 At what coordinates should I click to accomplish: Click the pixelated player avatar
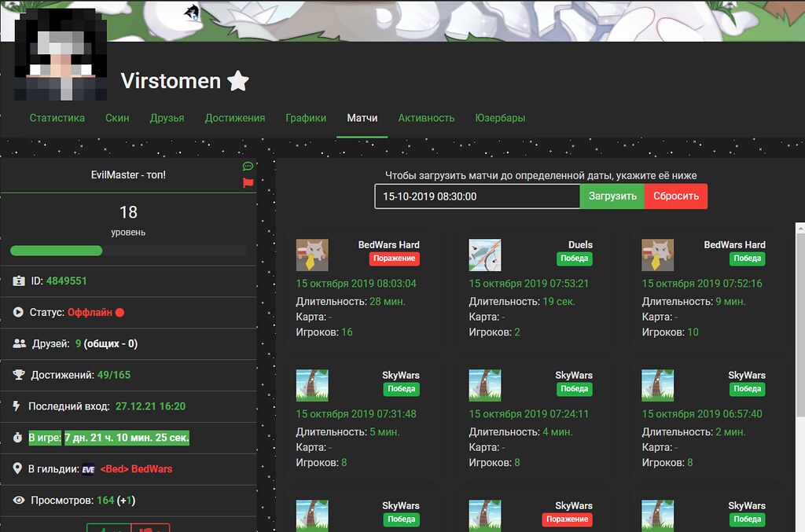[61, 55]
